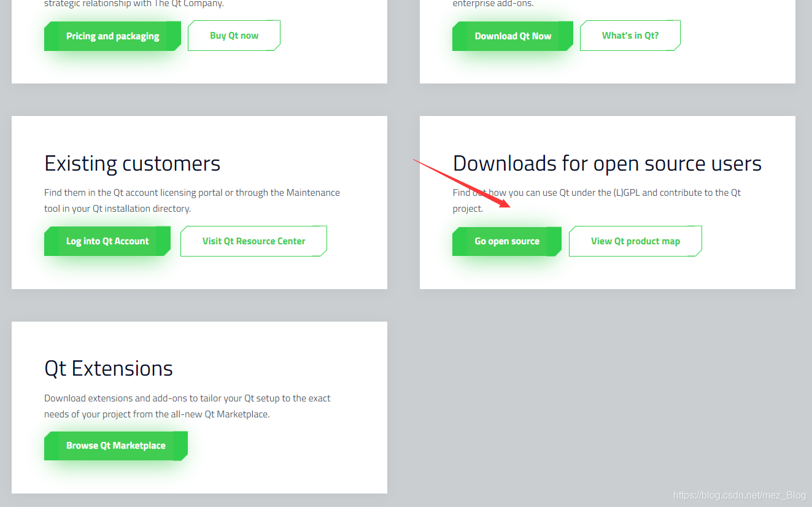The image size is (812, 507).
Task: Open the What's in Qt? button
Action: 630,36
